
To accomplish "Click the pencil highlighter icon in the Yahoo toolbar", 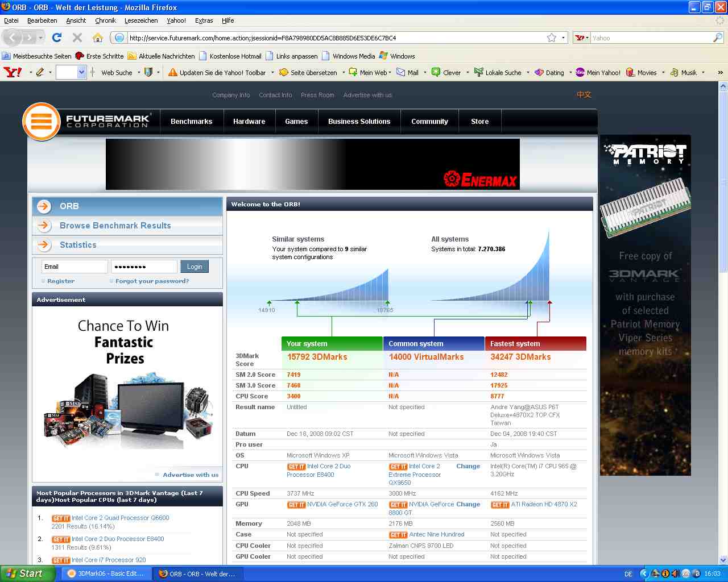I will point(40,72).
